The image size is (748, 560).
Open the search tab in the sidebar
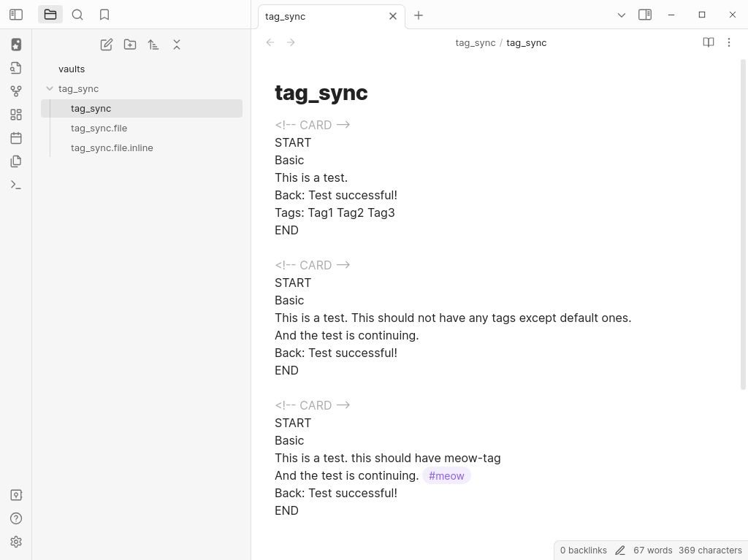[x=77, y=15]
